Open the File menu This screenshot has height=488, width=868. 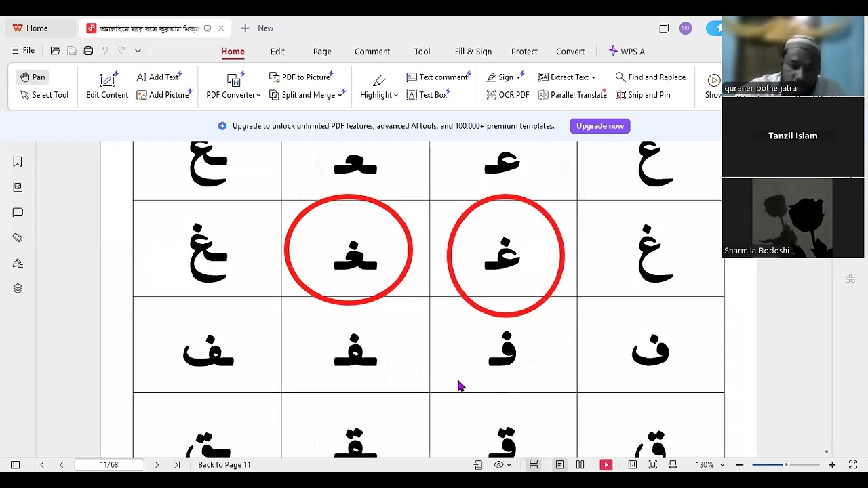(23, 51)
